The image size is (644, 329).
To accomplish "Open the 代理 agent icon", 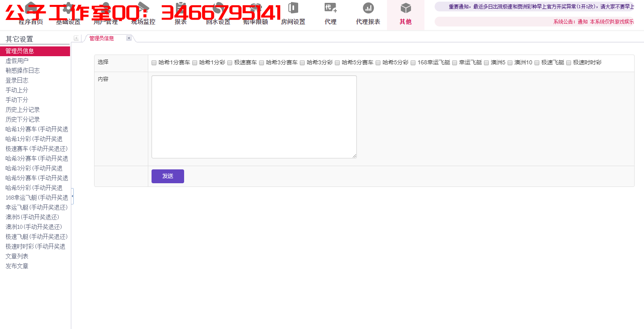I will click(x=330, y=8).
